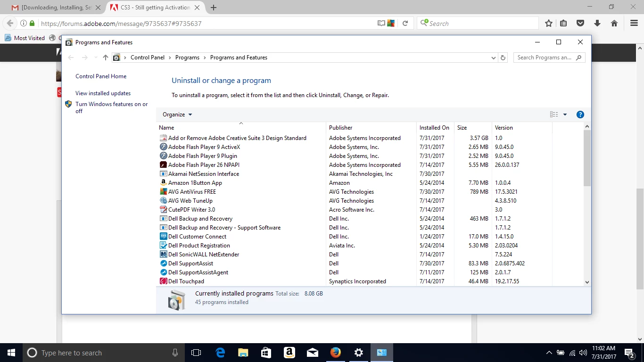
Task: Select Dell Backup and Recovery - Support Software
Action: [x=224, y=228]
